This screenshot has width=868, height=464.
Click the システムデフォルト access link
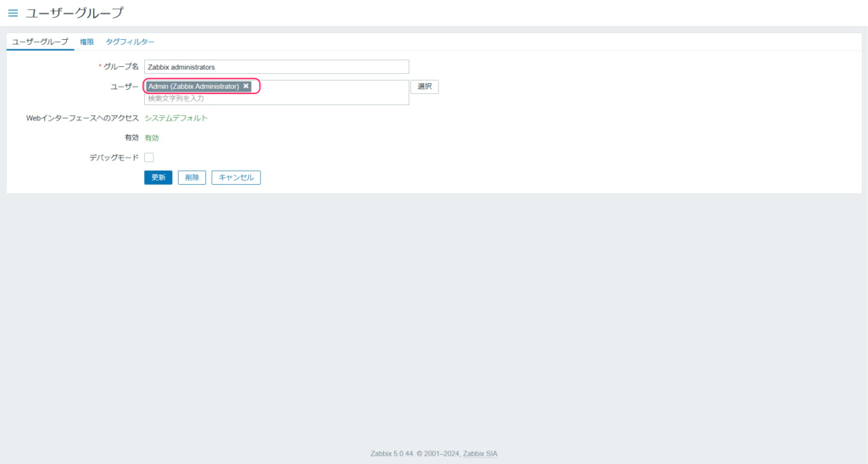coord(175,118)
